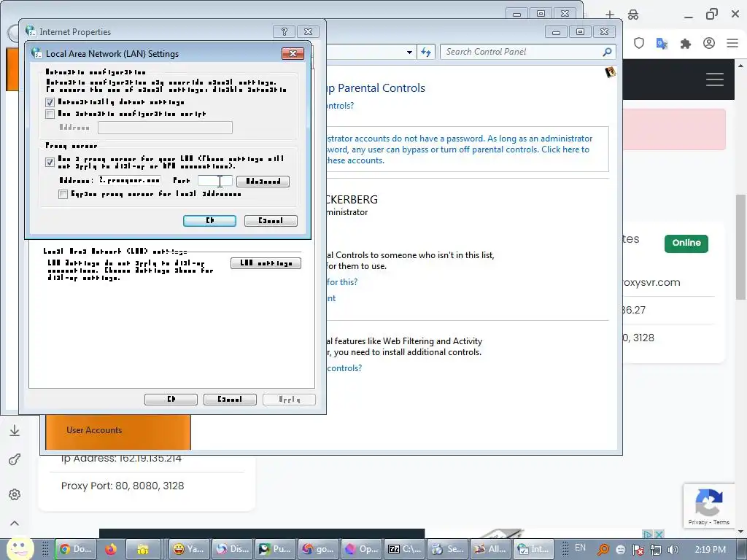
Task: Open the browser account profile icon
Action: click(709, 43)
